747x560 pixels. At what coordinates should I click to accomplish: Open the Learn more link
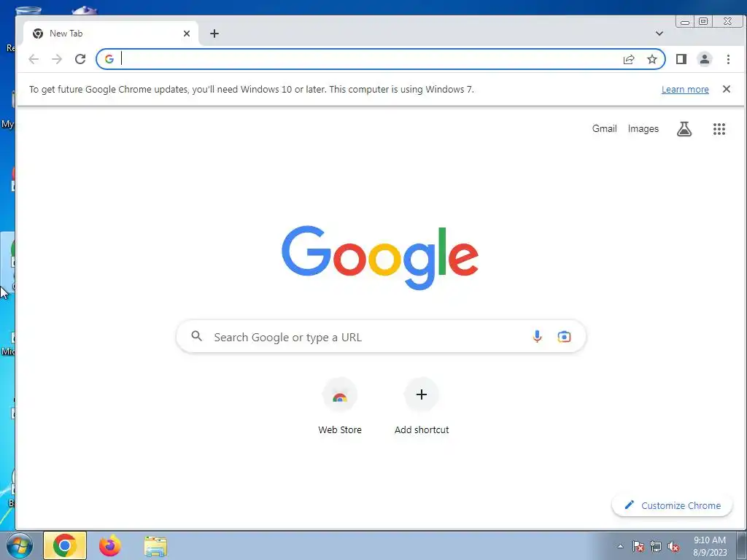(x=685, y=90)
